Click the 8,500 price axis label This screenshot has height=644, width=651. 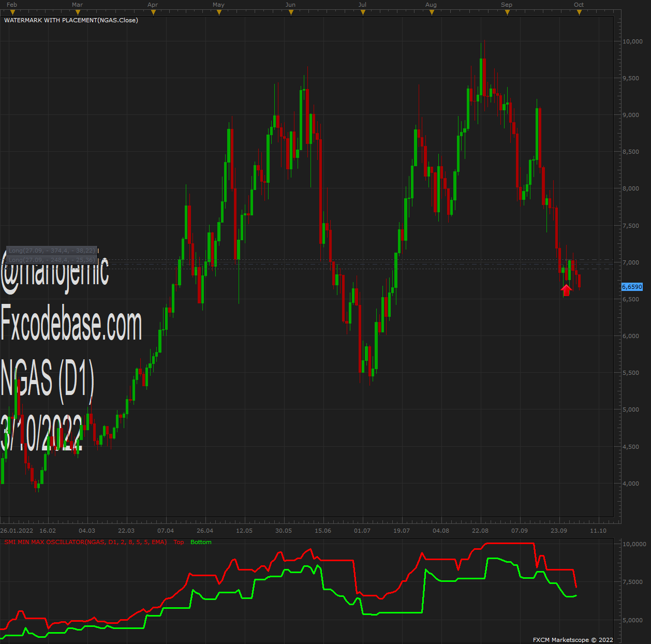point(631,152)
